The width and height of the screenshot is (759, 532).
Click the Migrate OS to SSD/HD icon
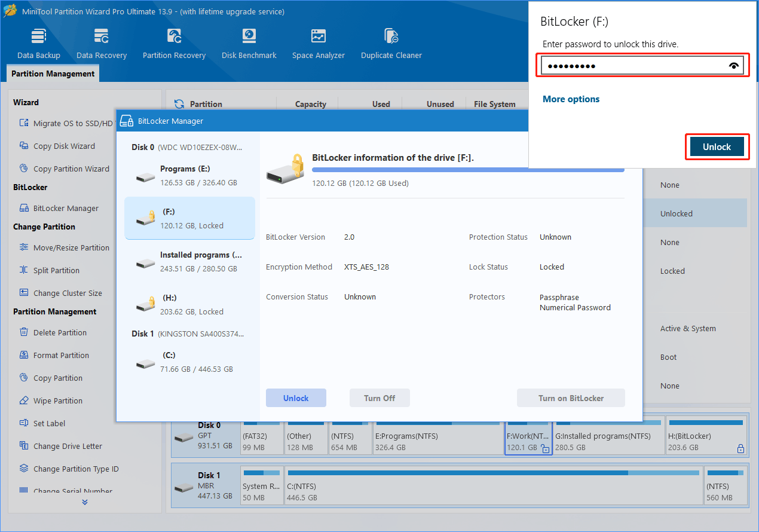click(x=24, y=123)
